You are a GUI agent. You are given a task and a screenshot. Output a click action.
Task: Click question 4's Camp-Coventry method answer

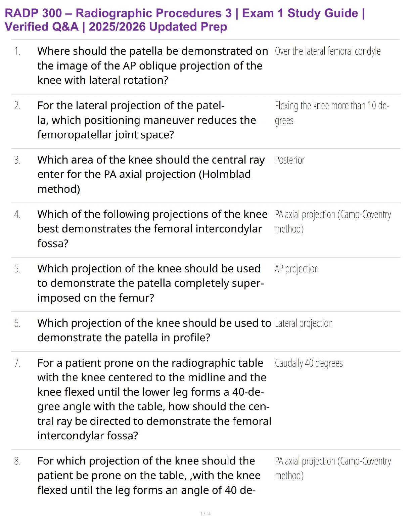(x=332, y=222)
